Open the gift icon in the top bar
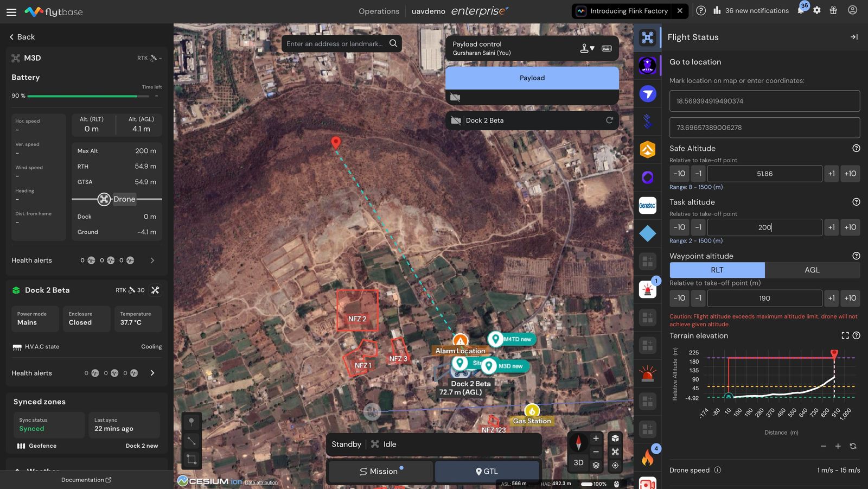Viewport: 868px width, 489px height. [x=833, y=10]
